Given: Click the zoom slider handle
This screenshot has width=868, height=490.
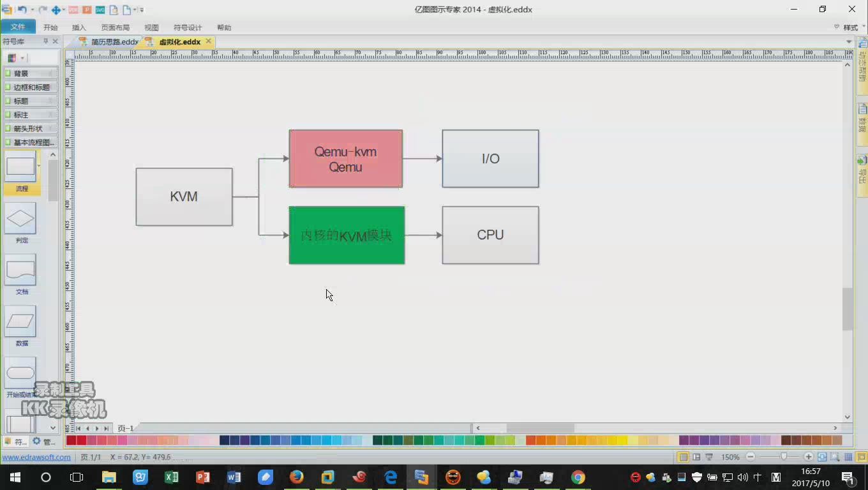Looking at the screenshot, I should tap(784, 457).
